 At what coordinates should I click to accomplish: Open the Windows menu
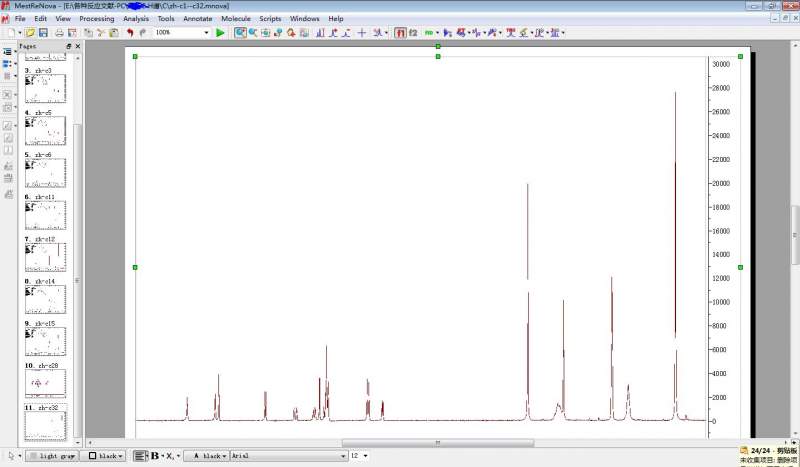[305, 18]
